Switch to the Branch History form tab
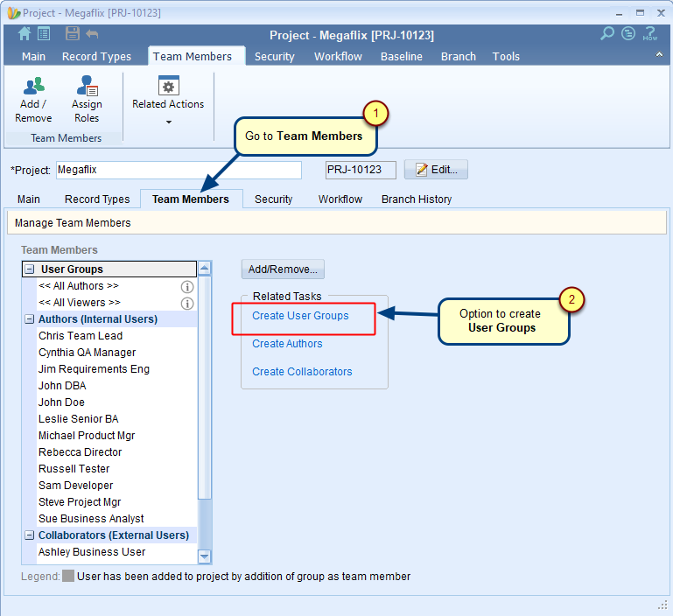 [x=417, y=199]
